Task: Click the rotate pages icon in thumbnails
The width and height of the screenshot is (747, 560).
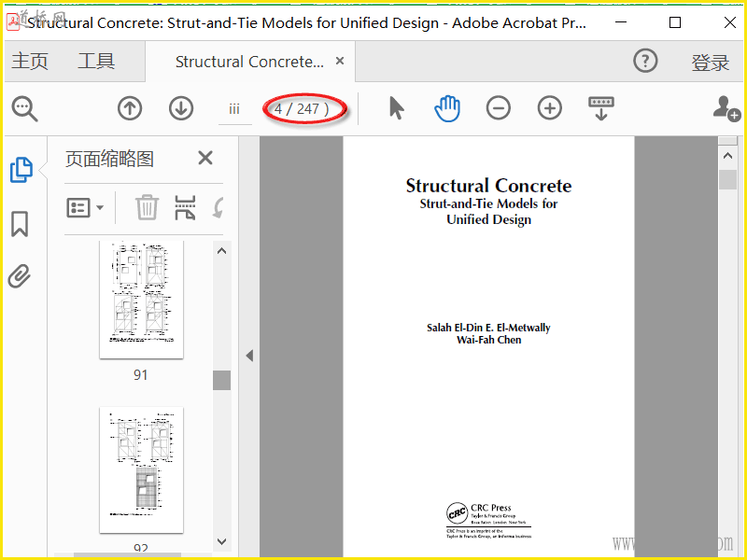Action: click(x=218, y=207)
